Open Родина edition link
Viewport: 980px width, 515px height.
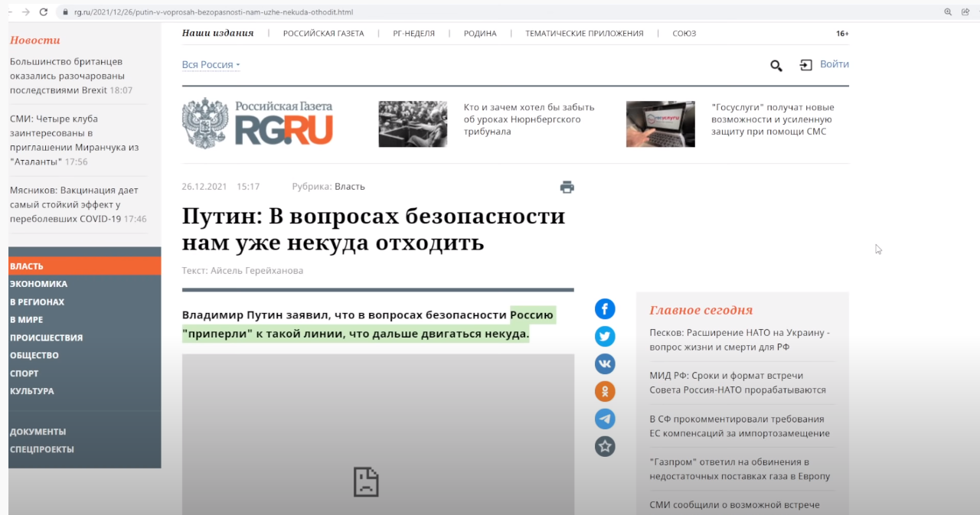480,34
